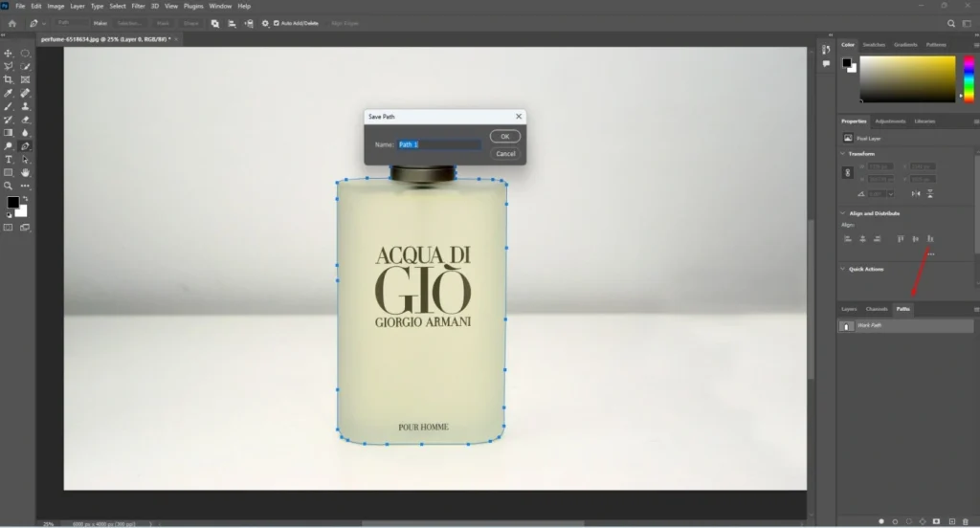Select the Quick Selection tool
The image size is (980, 528).
25,66
